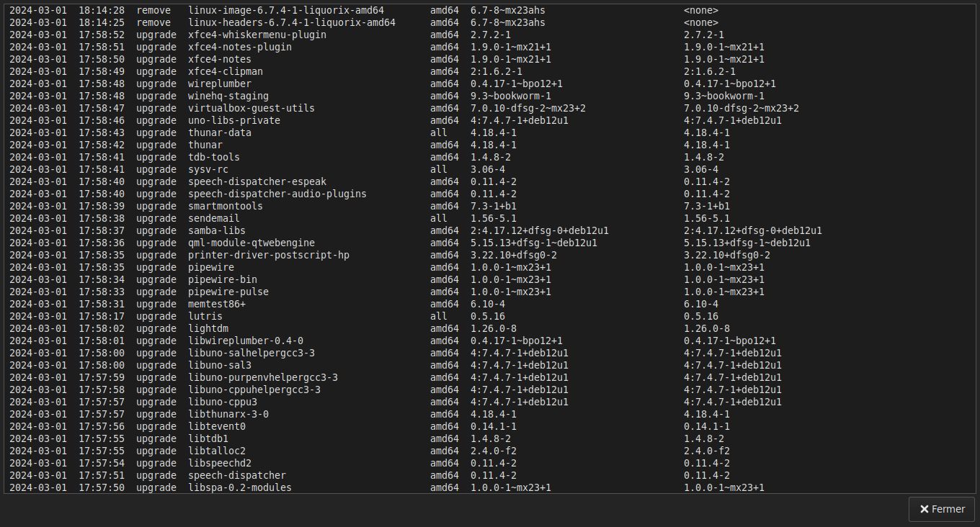This screenshot has height=527, width=980.
Task: Click the "pipewire-pulse" package name
Action: point(228,292)
